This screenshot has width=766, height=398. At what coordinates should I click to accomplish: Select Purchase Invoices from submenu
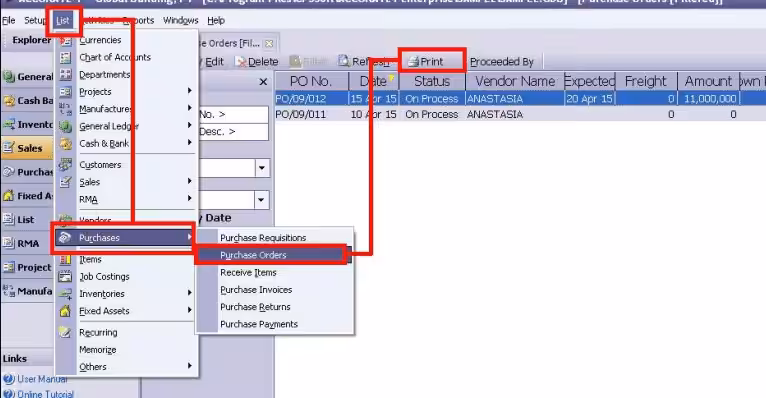pyautogui.click(x=256, y=290)
